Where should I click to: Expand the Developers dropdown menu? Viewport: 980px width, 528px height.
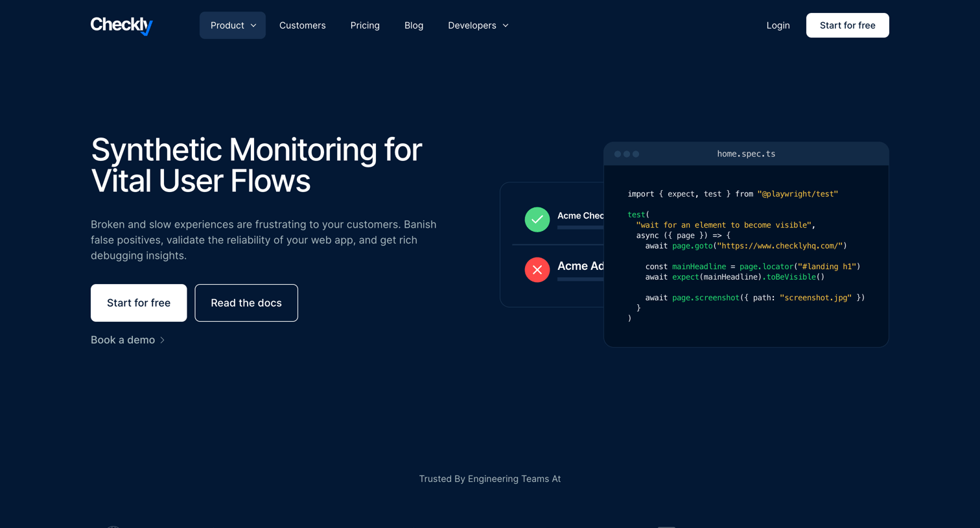point(478,25)
